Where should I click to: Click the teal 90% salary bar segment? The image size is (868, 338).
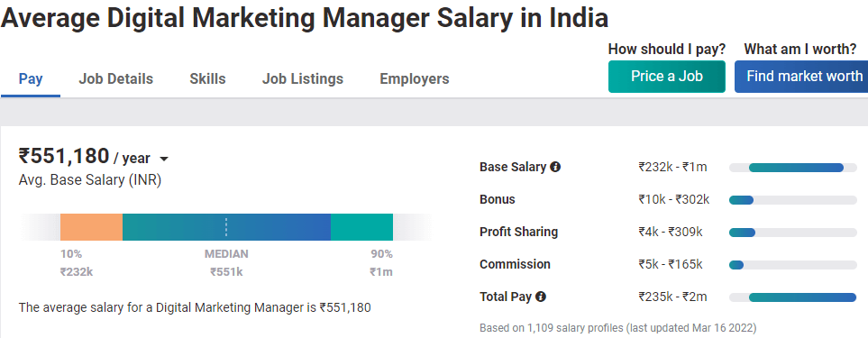(361, 227)
